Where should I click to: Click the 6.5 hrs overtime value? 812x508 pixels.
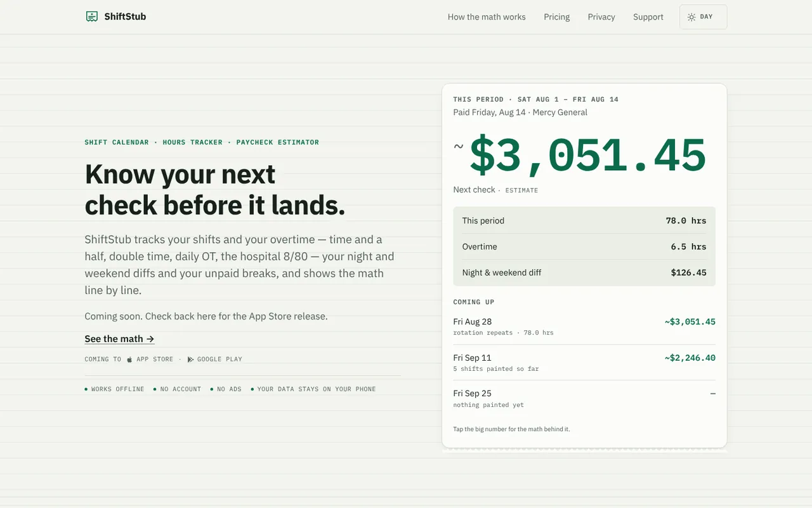(x=688, y=247)
